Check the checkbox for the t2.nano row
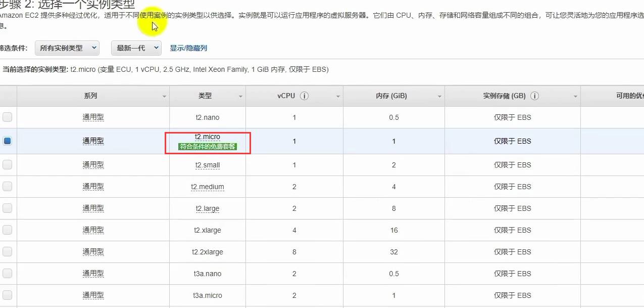 coord(7,117)
